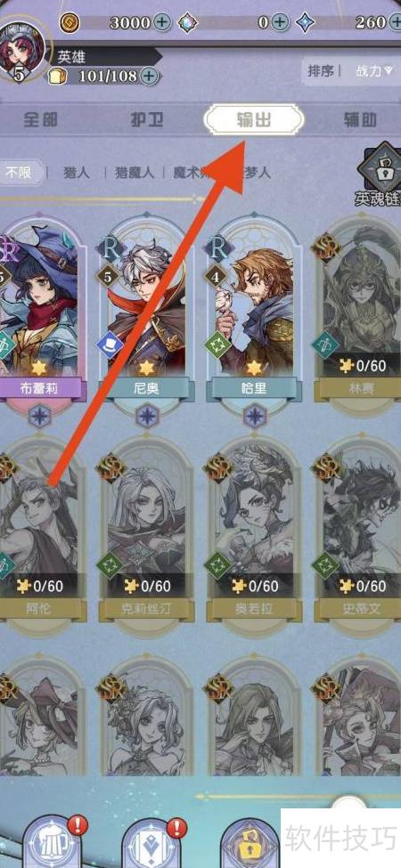Switch to the 全部 tab

[40, 119]
